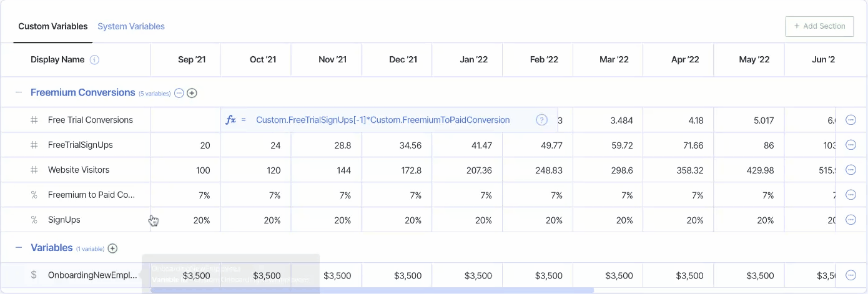Viewport: 868px width, 294px height.
Task: Select the Sep '21 Website Visitors cell
Action: coord(185,170)
